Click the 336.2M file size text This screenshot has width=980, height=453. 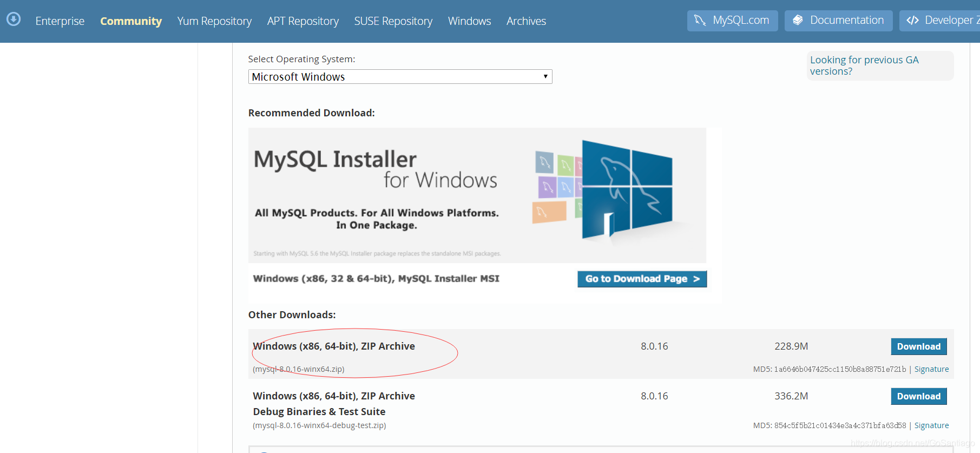pyautogui.click(x=791, y=396)
